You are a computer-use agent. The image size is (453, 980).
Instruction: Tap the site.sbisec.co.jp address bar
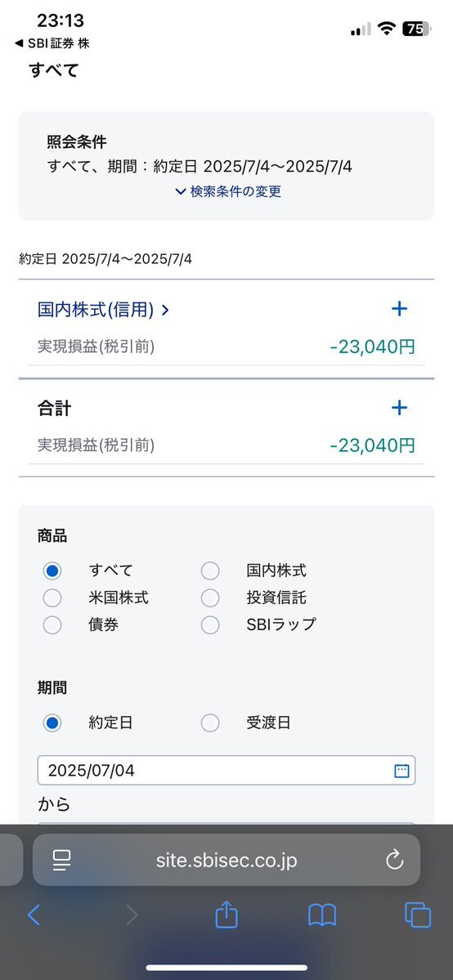pyautogui.click(x=226, y=860)
